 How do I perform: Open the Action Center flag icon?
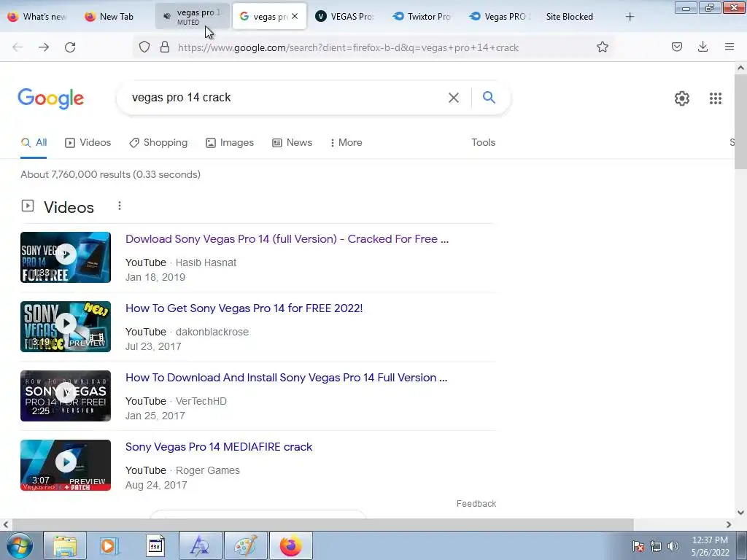[638, 546]
